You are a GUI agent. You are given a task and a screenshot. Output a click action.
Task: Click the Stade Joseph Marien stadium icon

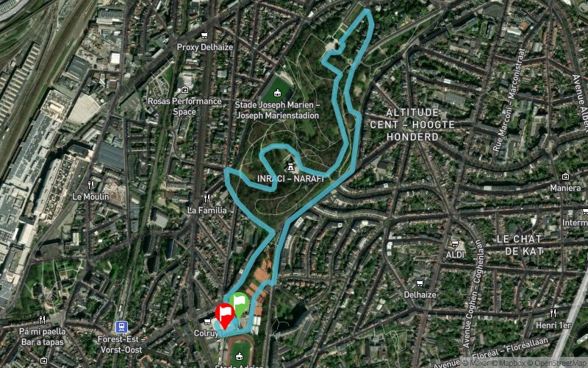tap(278, 93)
